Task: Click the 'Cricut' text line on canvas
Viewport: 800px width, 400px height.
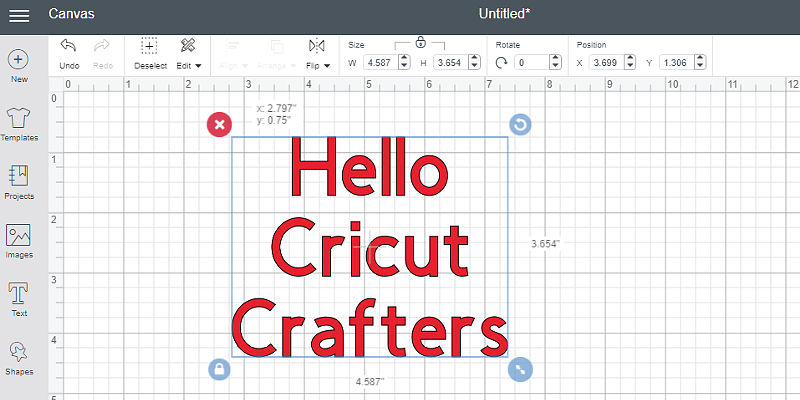Action: coord(370,247)
